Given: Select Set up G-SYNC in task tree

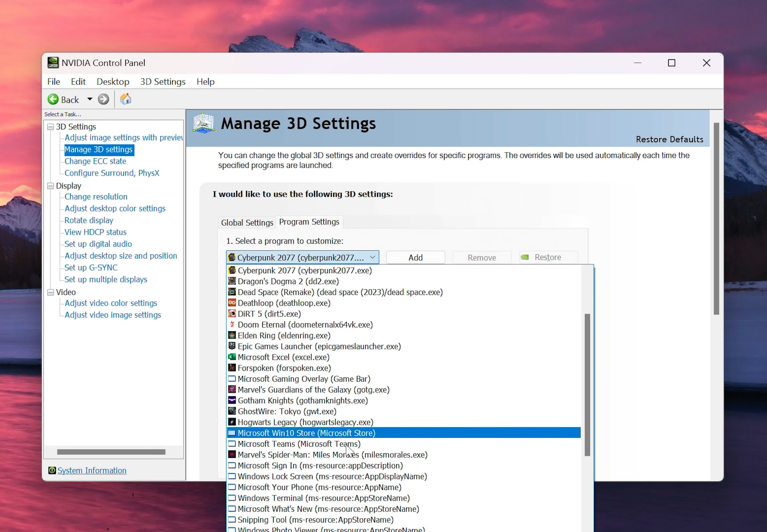Looking at the screenshot, I should 91,267.
